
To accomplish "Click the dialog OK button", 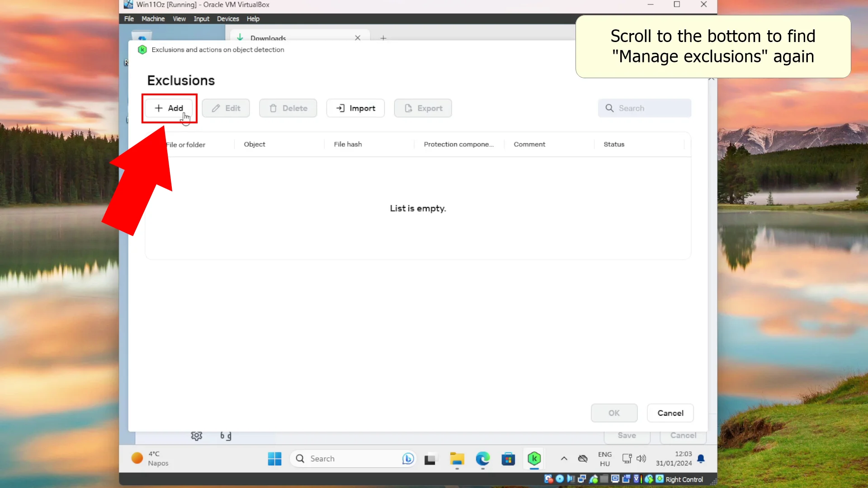I will point(614,413).
